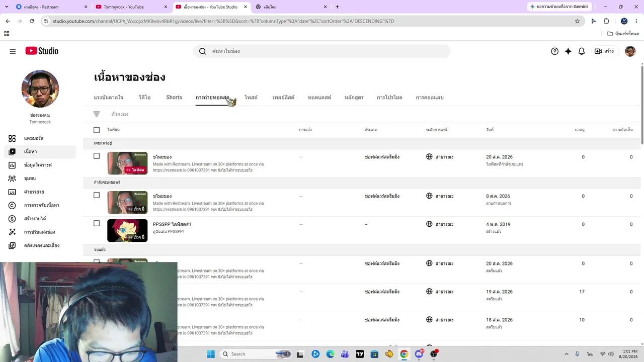Switch to the เพลย์ลิสต์ tab

tap(283, 98)
